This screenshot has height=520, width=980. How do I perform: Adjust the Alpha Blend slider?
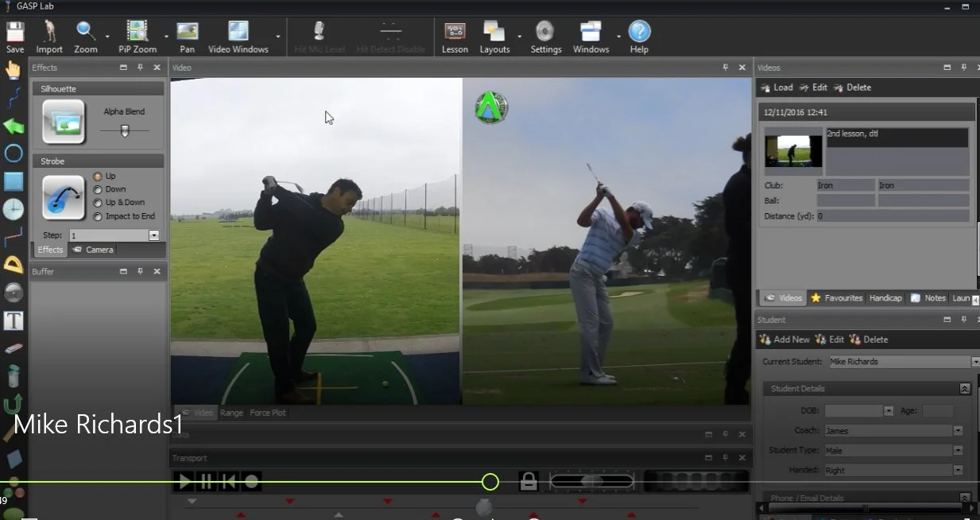click(125, 130)
